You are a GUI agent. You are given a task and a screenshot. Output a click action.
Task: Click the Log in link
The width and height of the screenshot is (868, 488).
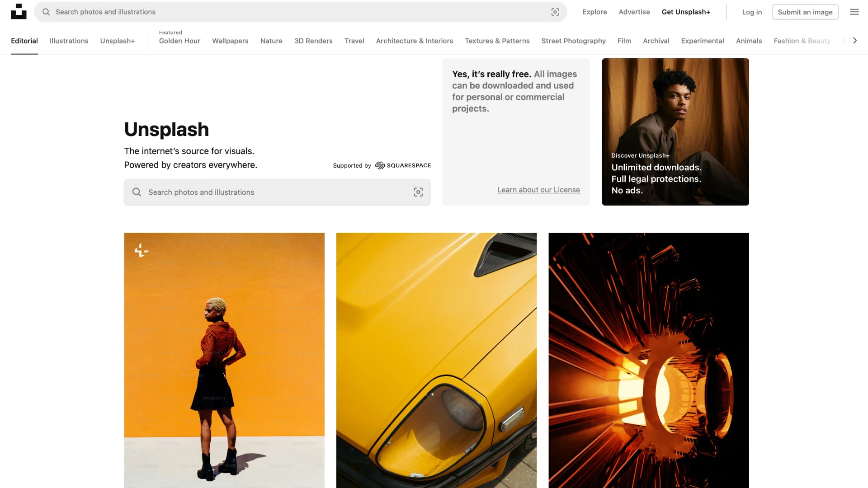coord(752,12)
